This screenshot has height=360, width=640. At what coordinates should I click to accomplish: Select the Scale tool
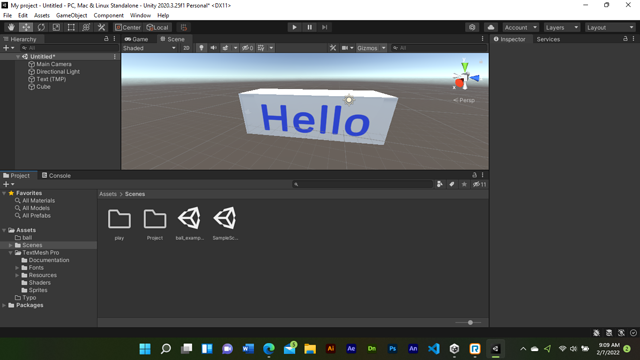[56, 27]
